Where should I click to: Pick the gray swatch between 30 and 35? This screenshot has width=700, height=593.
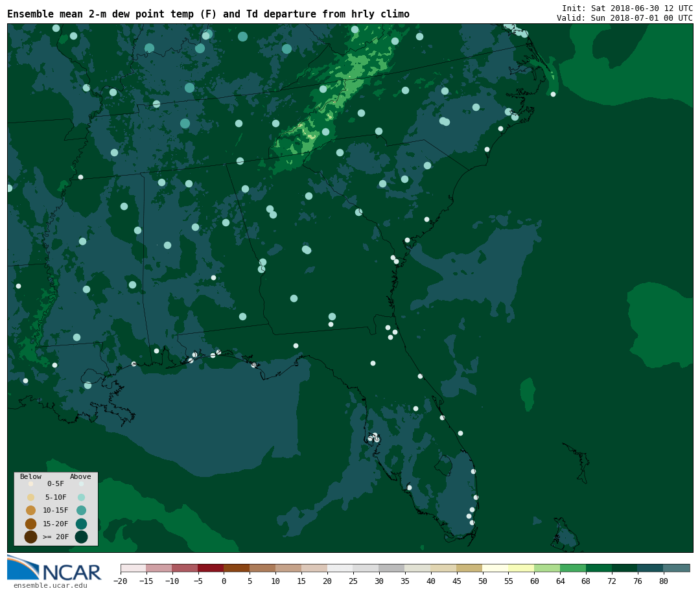[x=392, y=568]
